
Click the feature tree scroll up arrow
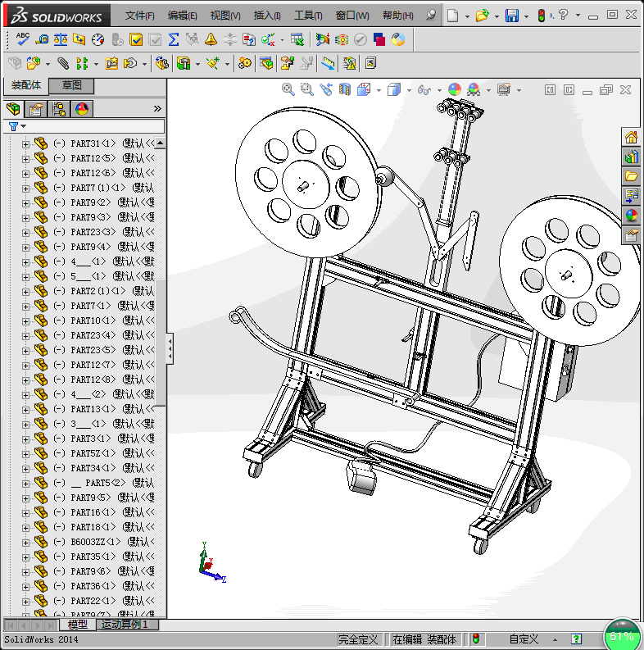click(160, 143)
